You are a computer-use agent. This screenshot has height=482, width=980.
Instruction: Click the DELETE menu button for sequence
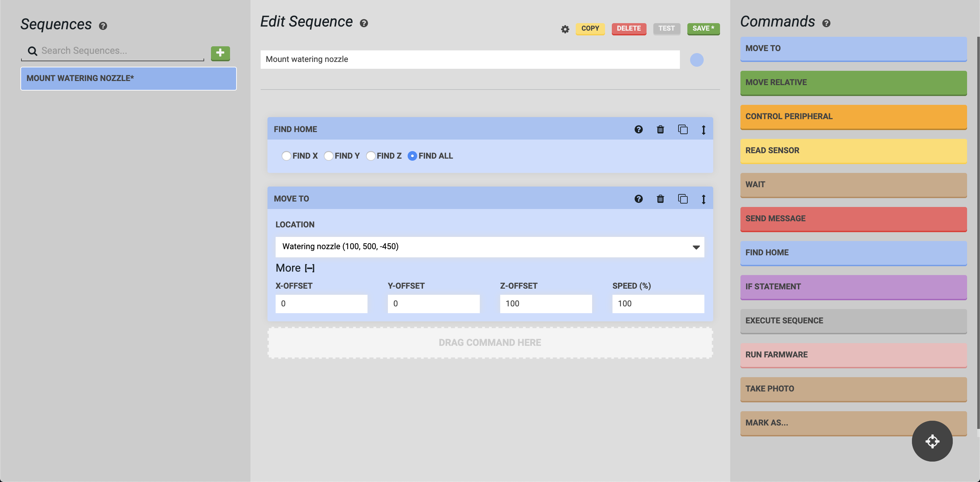tap(628, 28)
